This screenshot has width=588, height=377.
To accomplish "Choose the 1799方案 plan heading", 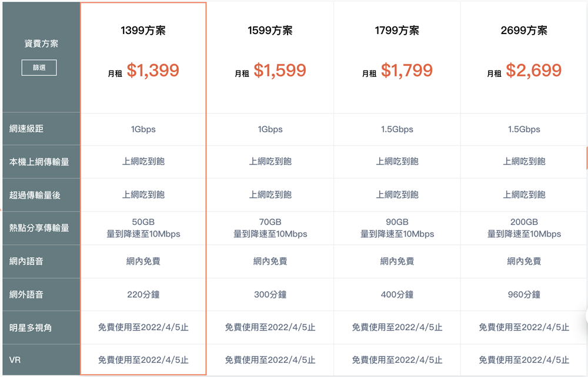I will coord(397,31).
